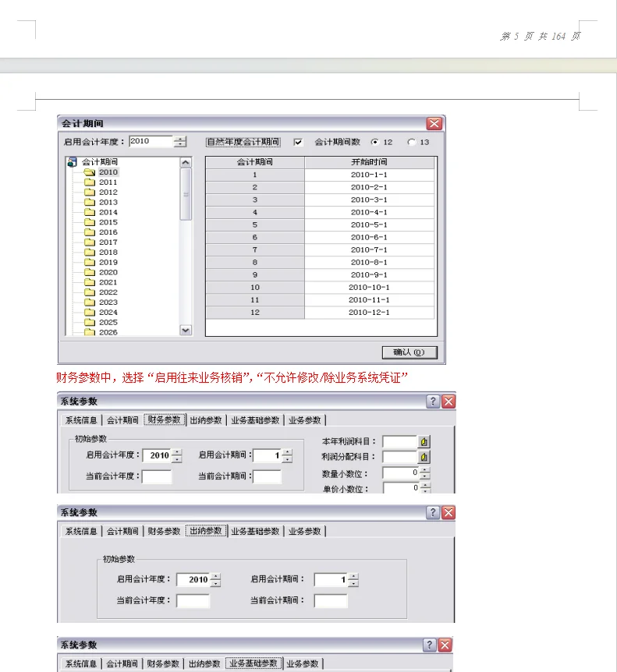Screen dimensions: 617x672
Task: Step the 单价小数位 spinner
Action: pos(425,488)
